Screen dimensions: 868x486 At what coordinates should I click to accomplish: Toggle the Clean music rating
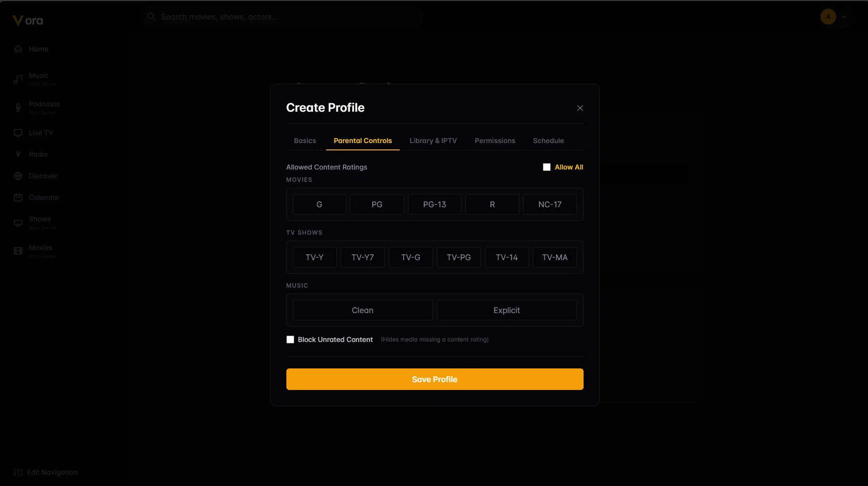[x=362, y=310]
